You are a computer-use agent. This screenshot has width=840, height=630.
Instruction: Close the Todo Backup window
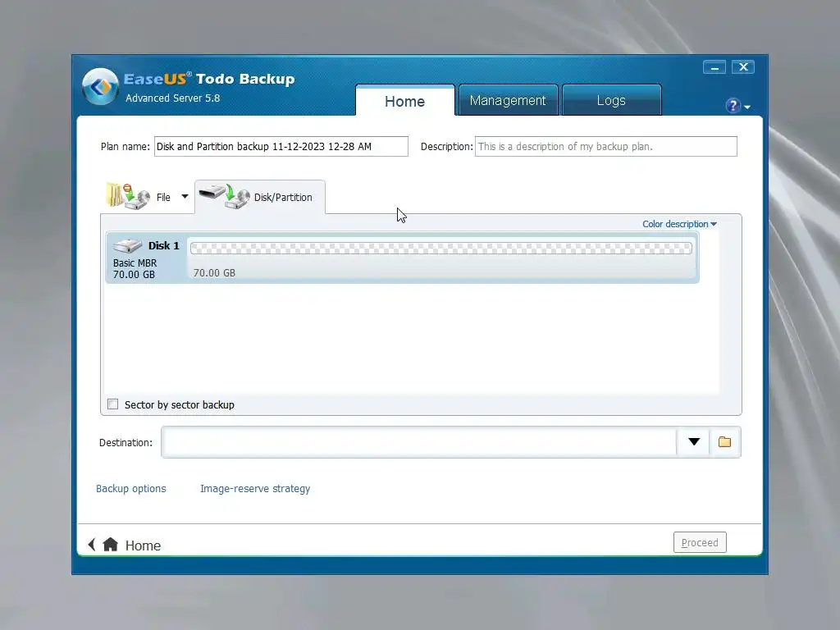pos(743,67)
